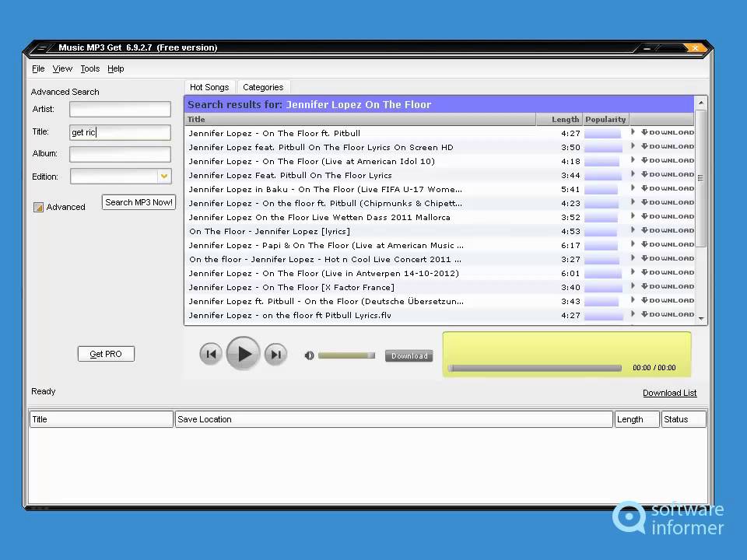The image size is (747, 560).
Task: Open the Help menu
Action: pos(116,68)
